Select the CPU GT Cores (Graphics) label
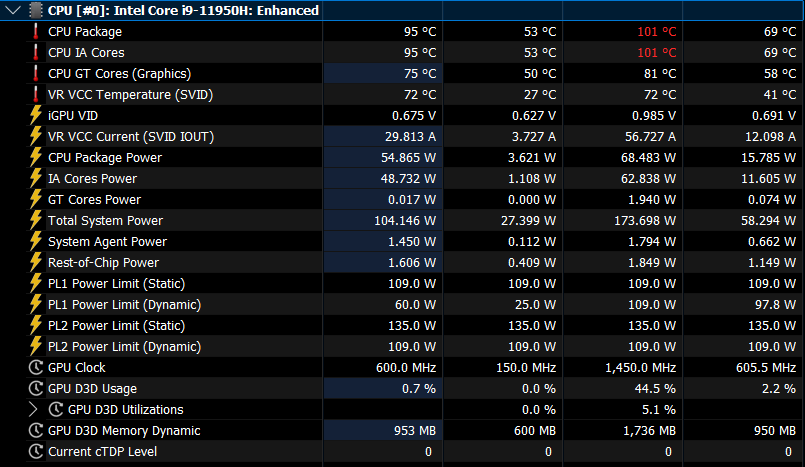This screenshot has width=805, height=467. point(119,74)
